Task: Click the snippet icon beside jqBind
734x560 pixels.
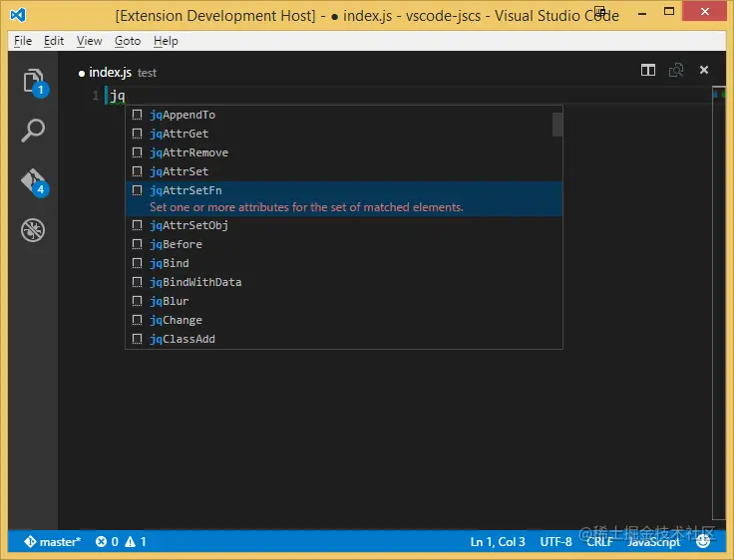Action: pyautogui.click(x=137, y=263)
